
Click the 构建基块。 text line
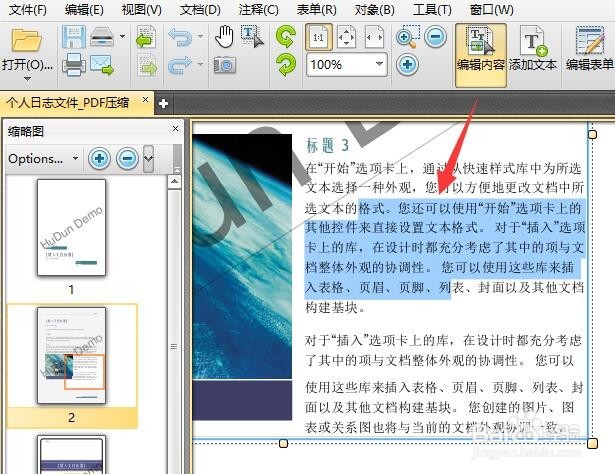[336, 308]
